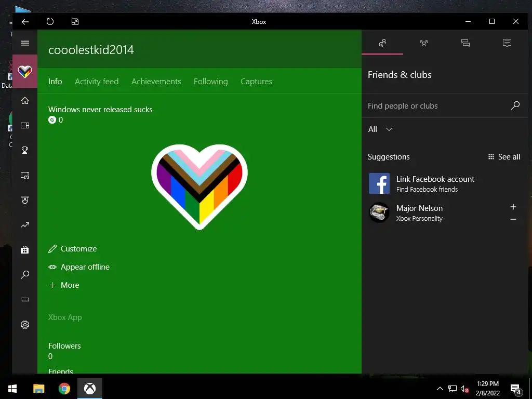
Task: Open Google Chrome from taskbar
Action: (64, 389)
